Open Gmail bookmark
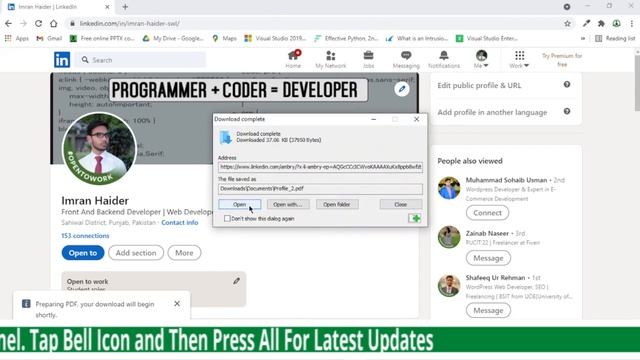The height and width of the screenshot is (360, 640). pos(49,38)
